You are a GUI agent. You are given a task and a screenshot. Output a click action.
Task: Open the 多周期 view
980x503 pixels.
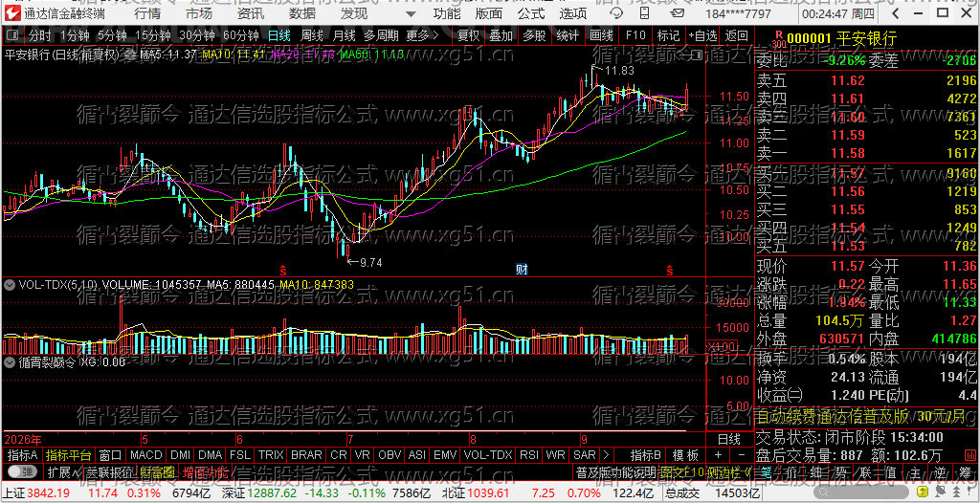(x=381, y=36)
